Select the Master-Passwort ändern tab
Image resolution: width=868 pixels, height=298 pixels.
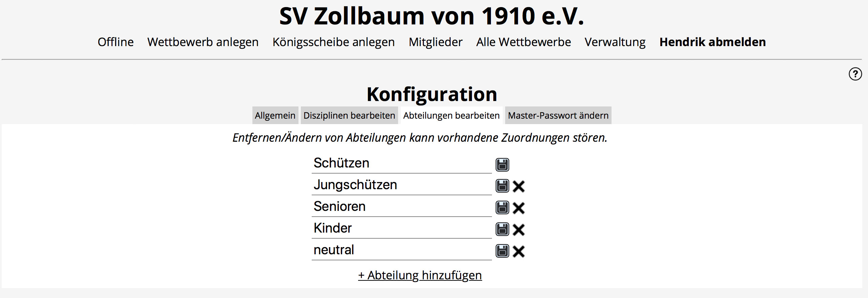(x=558, y=116)
